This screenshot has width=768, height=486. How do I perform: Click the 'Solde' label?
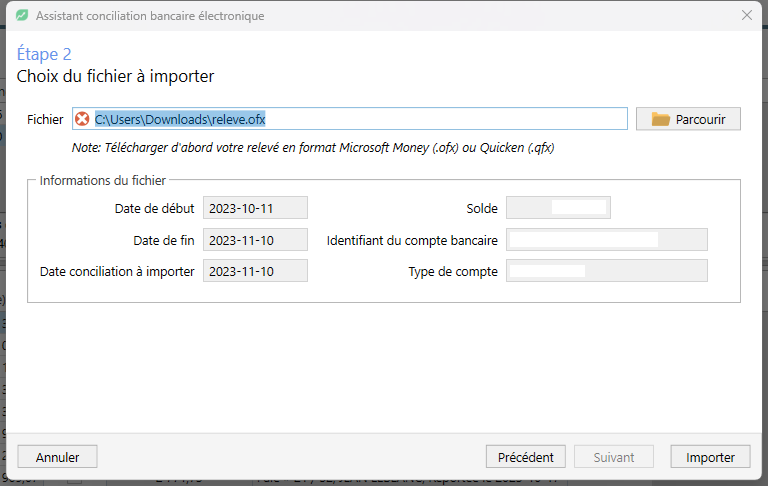tap(482, 208)
